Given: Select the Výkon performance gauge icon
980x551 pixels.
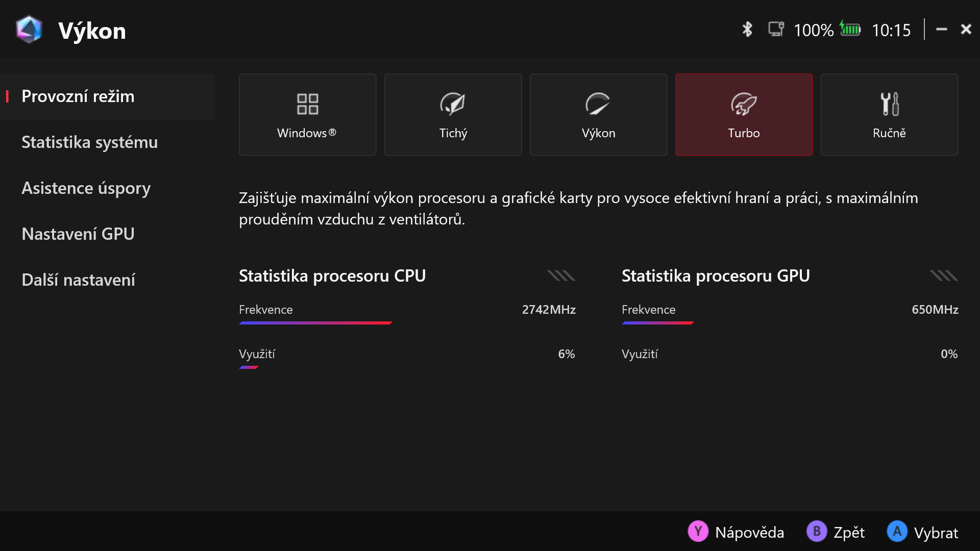Looking at the screenshot, I should click(598, 104).
